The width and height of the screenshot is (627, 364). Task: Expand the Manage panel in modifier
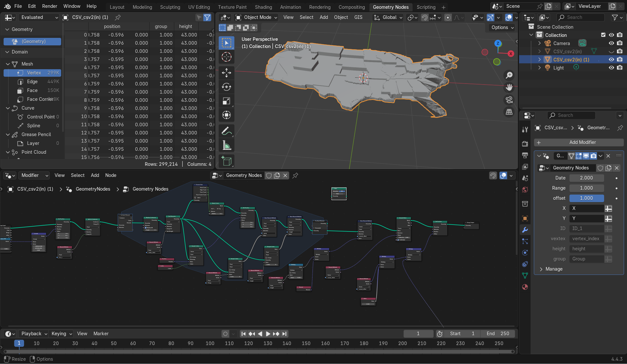pos(554,269)
